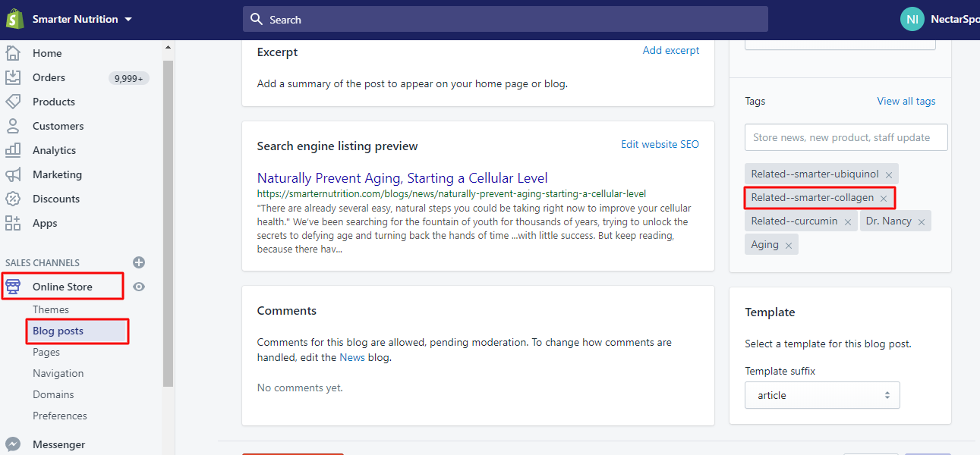Screen dimensions: 980x455
Task: Click the Products tag icon
Action: (x=13, y=102)
